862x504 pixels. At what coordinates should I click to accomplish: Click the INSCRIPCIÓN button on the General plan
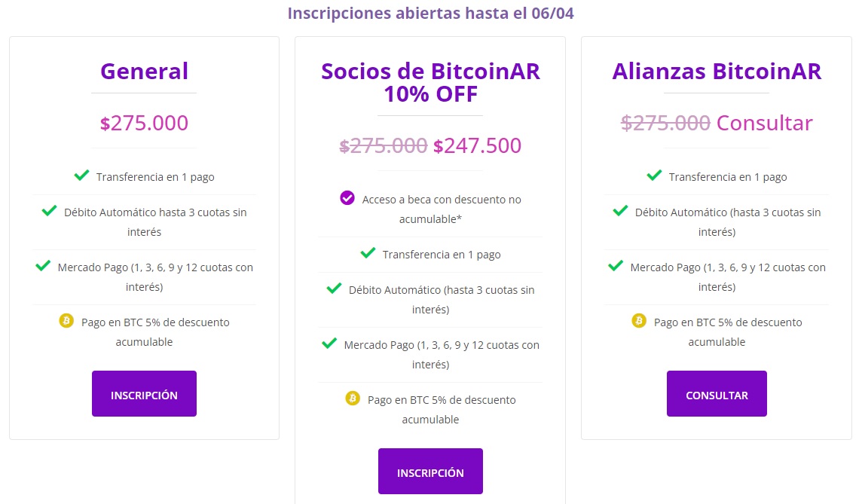click(144, 393)
